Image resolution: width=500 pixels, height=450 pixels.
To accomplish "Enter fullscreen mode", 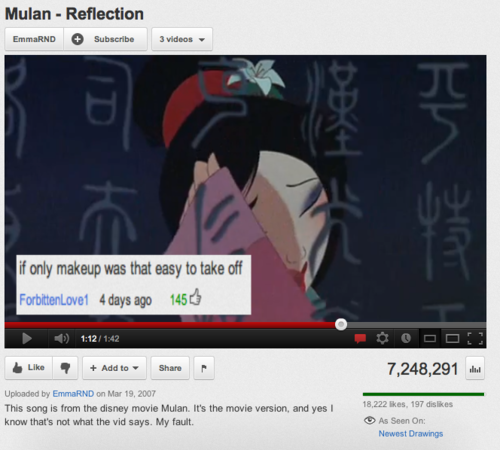I will pos(475,339).
